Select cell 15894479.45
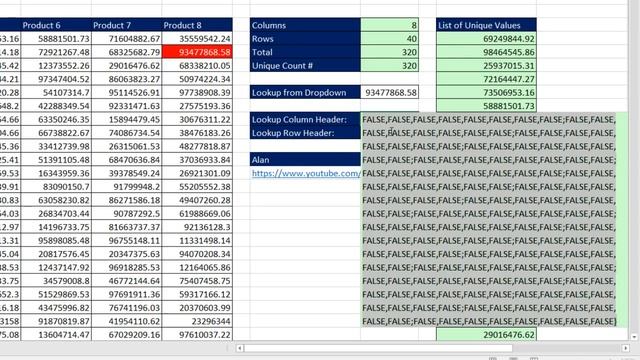 (127, 119)
